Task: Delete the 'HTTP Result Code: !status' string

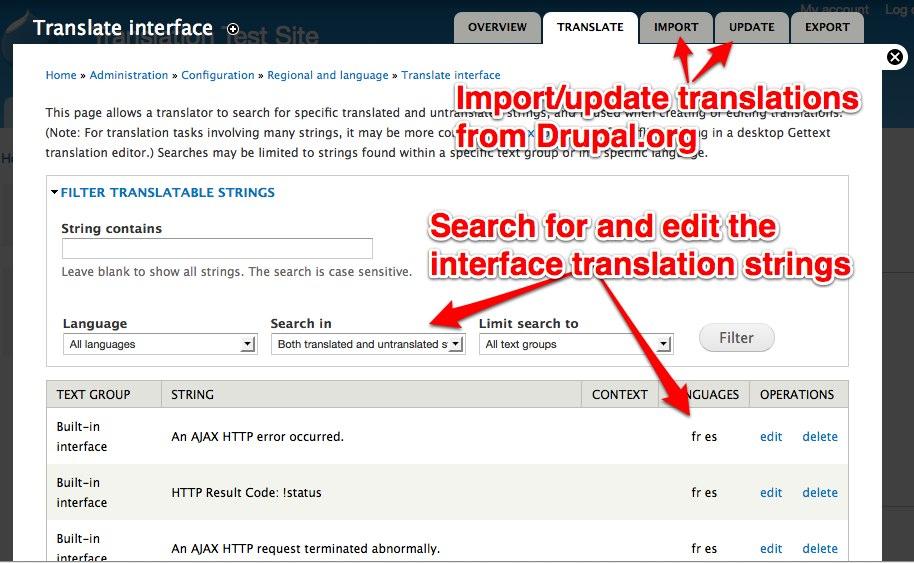Action: point(820,492)
